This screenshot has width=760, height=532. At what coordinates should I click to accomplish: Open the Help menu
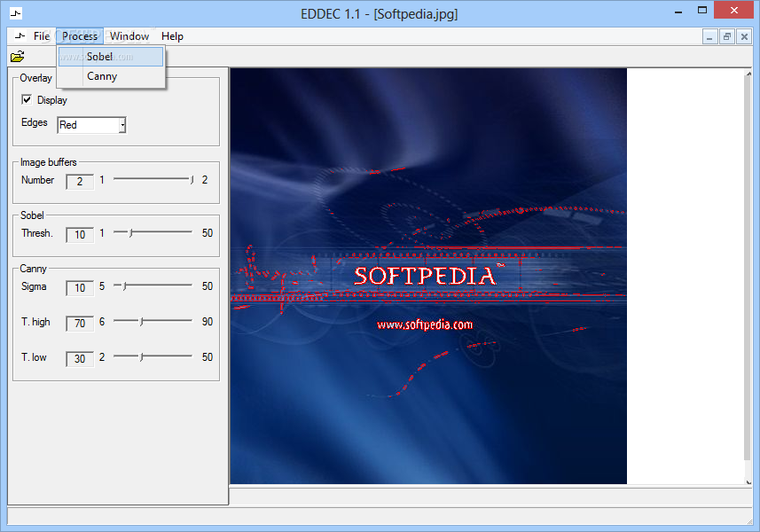point(172,36)
